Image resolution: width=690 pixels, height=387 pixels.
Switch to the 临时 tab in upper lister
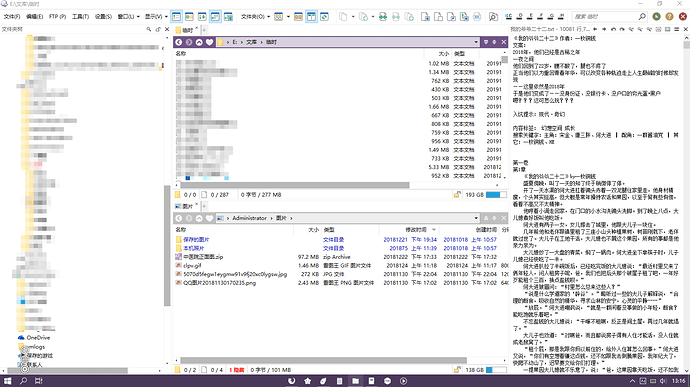pyautogui.click(x=187, y=30)
